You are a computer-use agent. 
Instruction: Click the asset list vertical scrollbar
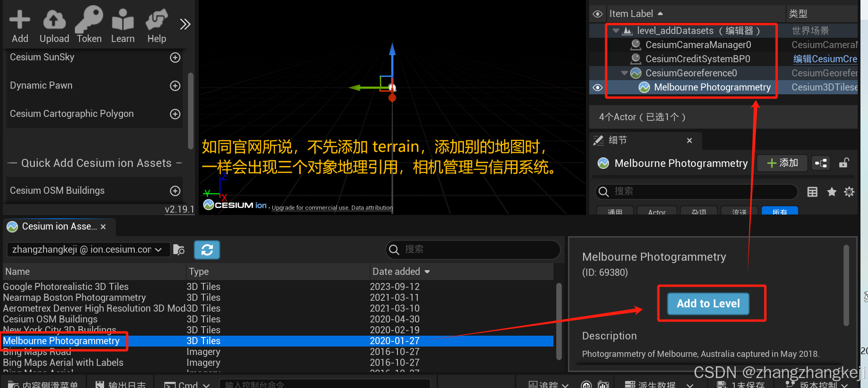[x=559, y=321]
